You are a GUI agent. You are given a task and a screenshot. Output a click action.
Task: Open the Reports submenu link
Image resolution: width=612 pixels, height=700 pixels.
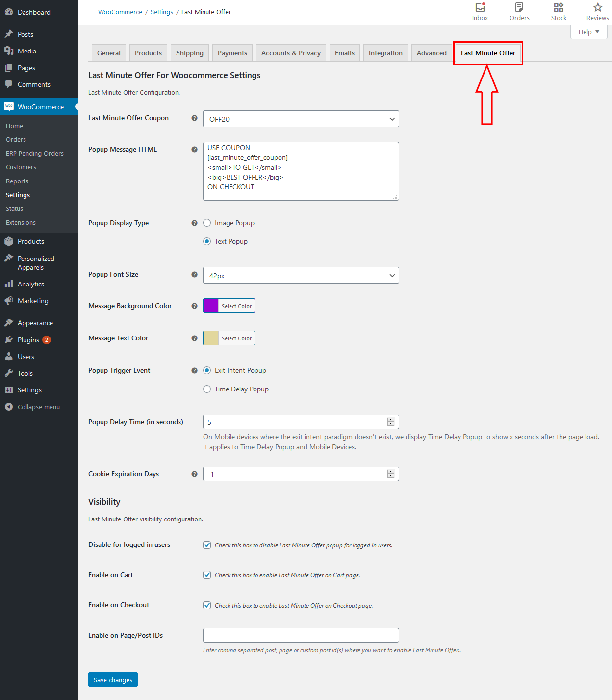pos(17,181)
